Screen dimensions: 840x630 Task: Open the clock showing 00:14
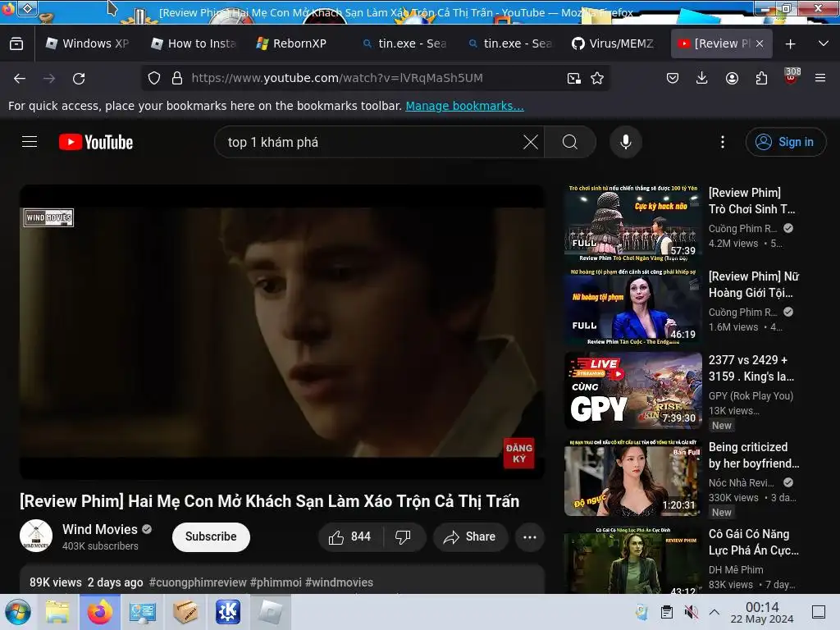tap(762, 613)
